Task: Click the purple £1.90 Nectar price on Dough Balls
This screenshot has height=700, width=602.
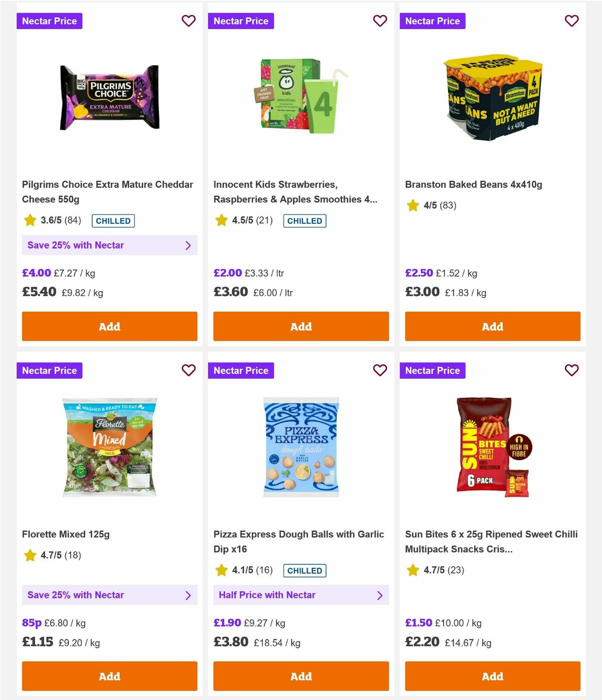Action: 227,623
